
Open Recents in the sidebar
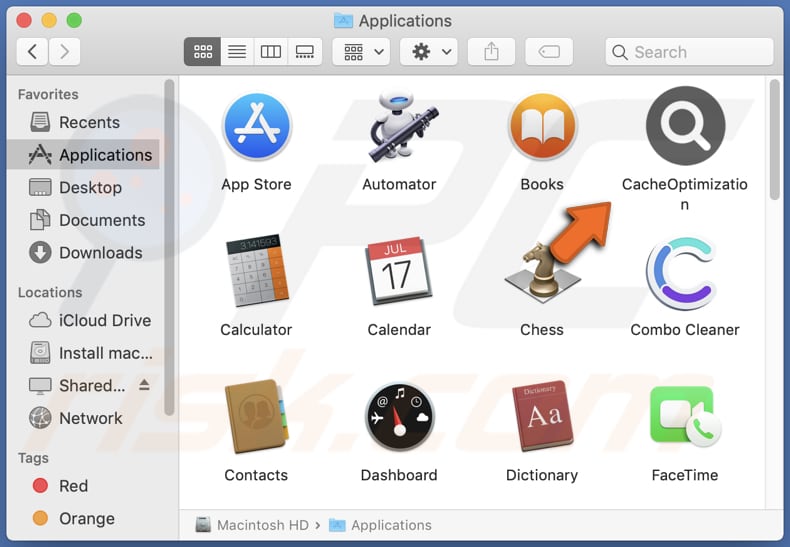[84, 122]
